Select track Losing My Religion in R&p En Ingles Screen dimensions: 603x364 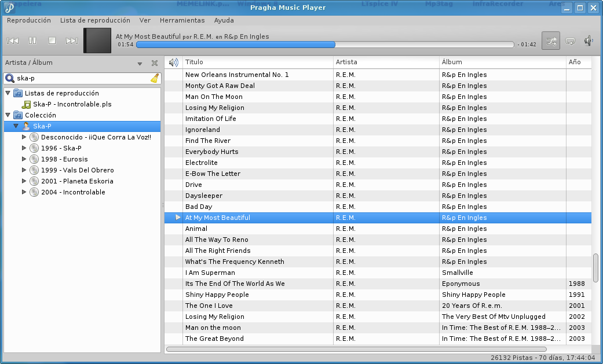pyautogui.click(x=378, y=108)
